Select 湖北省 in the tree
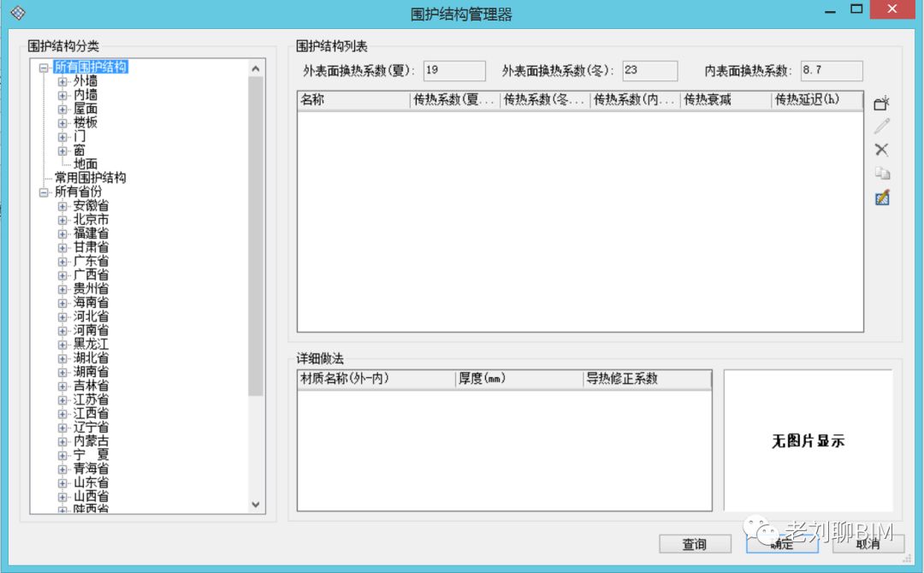Screen dimensions: 924x573 click(92, 358)
